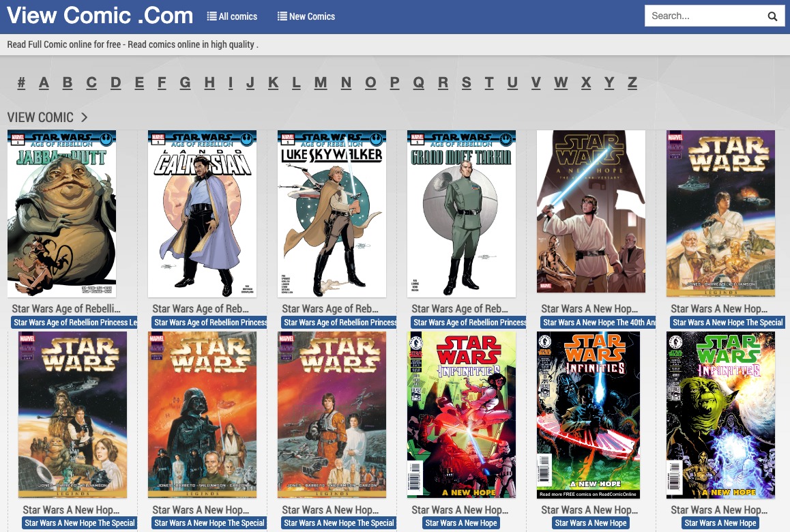Click the blue tag under the Lando cover
This screenshot has width=790, height=532.
(209, 323)
